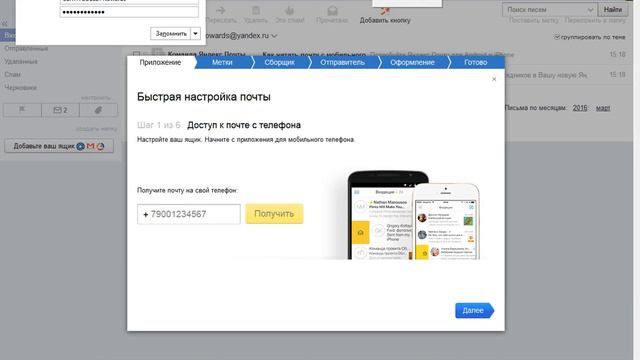640x360 pixels.
Task: Jump to the 'Оформление' wizard step
Action: click(412, 62)
